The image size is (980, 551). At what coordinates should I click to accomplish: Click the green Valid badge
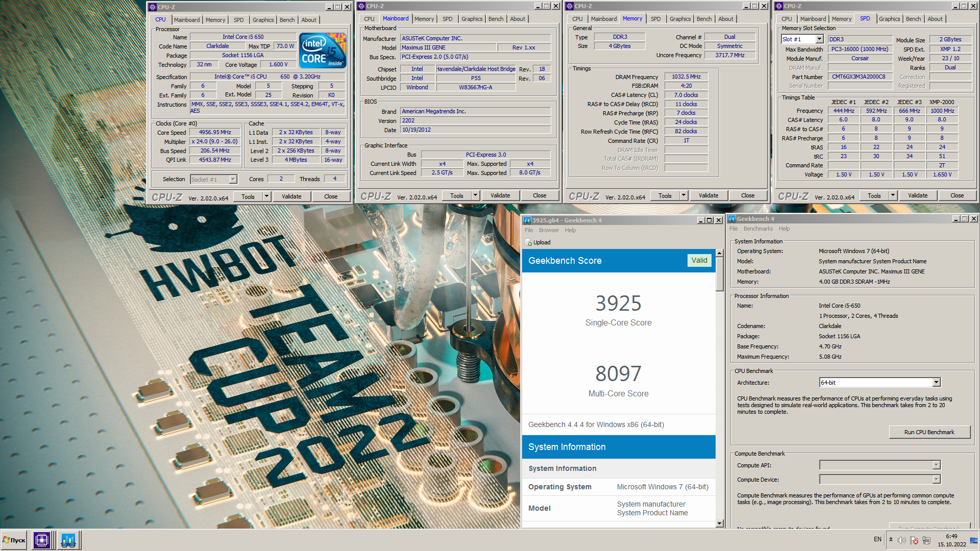699,260
